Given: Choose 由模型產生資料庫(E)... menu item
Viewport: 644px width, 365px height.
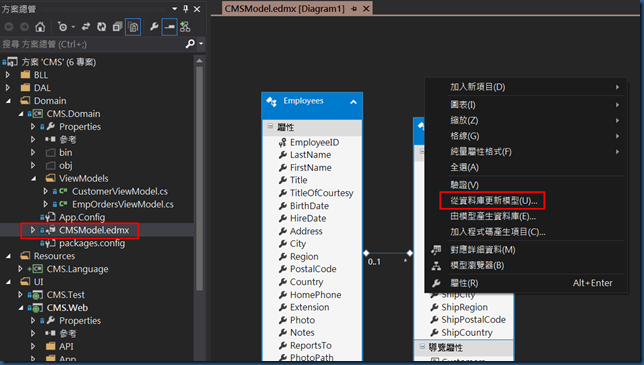Looking at the screenshot, I should pos(526,216).
